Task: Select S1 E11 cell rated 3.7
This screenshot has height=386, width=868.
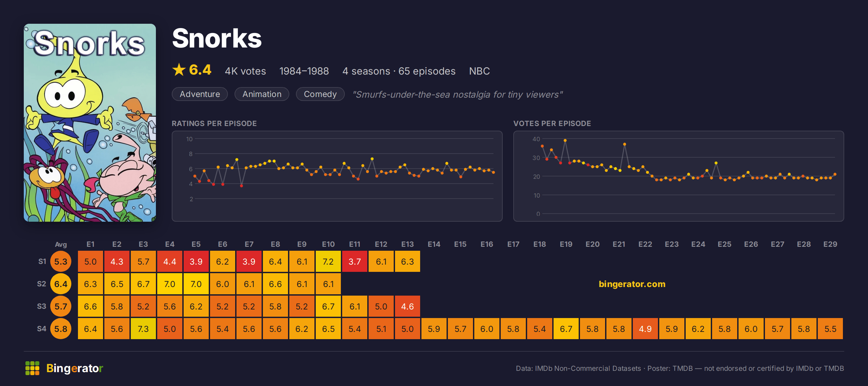Action: tap(354, 262)
